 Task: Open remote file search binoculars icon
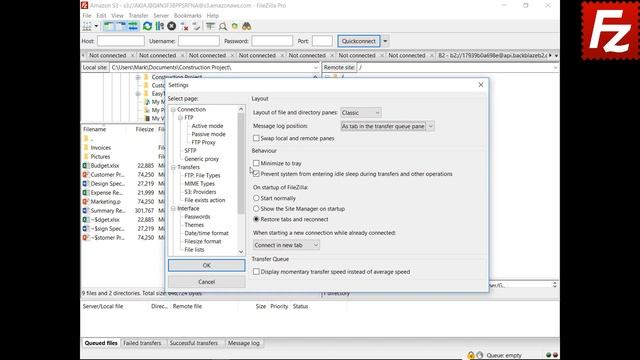(x=247, y=27)
